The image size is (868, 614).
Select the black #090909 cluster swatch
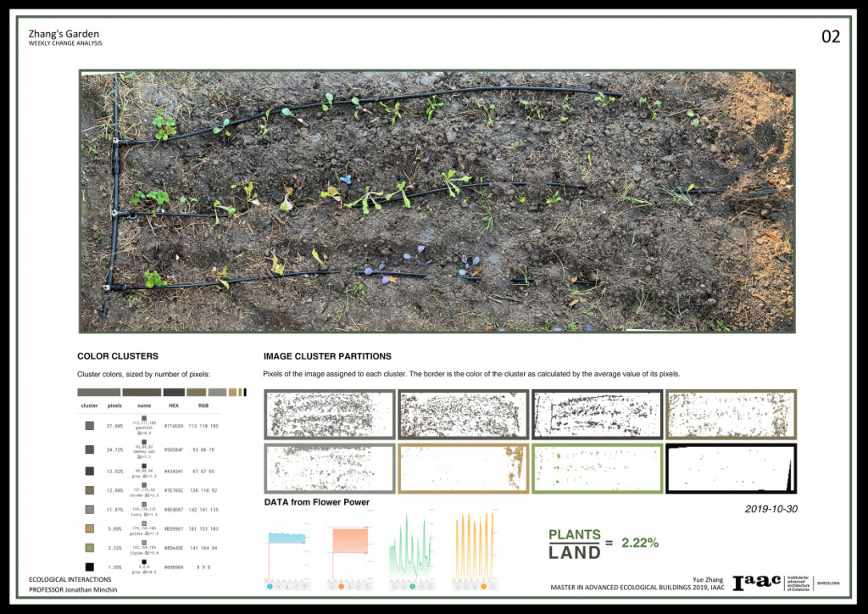pyautogui.click(x=90, y=567)
